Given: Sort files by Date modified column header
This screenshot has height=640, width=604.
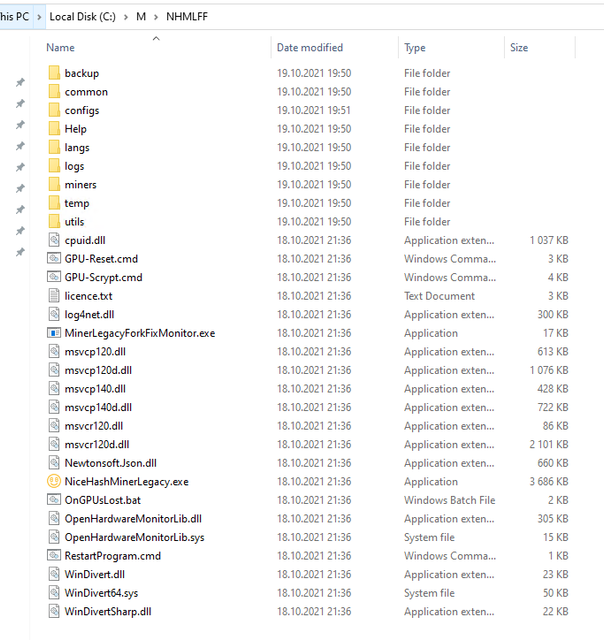Looking at the screenshot, I should tap(310, 48).
